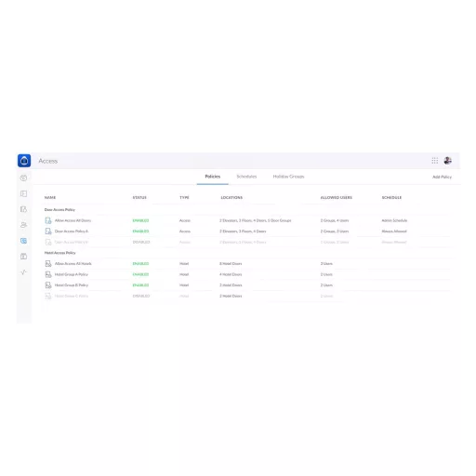This screenshot has height=476, width=476.
Task: Open the activity pulse icon in sidebar
Action: click(23, 272)
